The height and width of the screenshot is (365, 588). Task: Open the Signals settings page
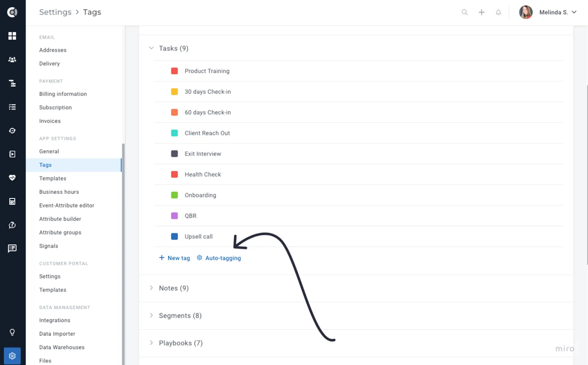coord(49,246)
